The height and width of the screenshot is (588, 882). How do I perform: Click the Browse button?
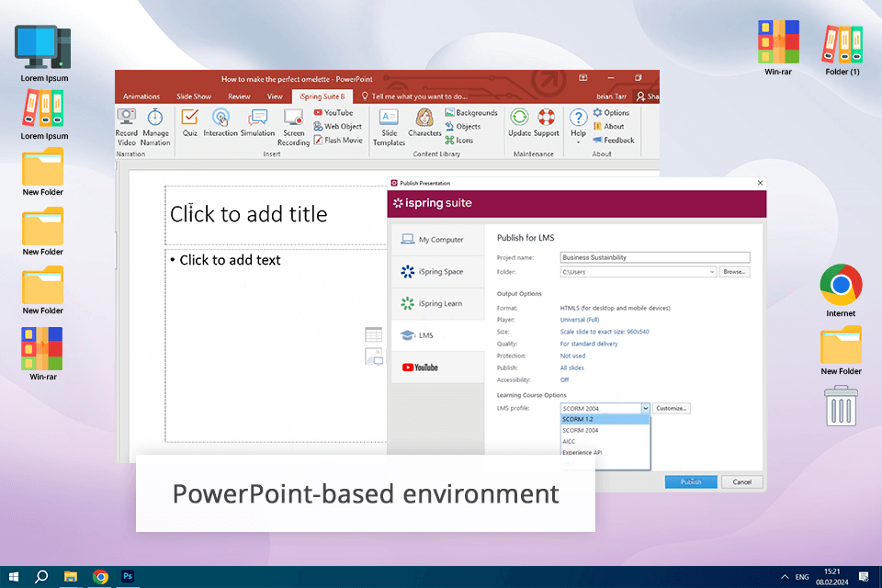(734, 272)
